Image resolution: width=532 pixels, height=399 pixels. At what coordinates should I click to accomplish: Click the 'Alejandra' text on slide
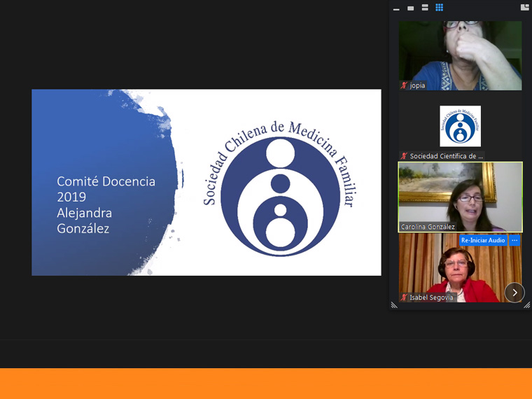click(x=84, y=213)
